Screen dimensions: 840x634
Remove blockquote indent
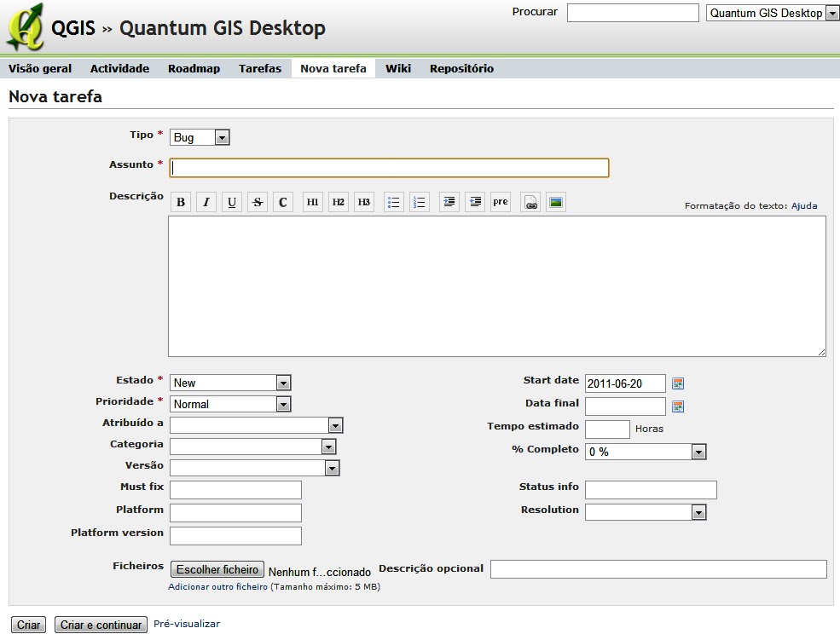point(475,203)
